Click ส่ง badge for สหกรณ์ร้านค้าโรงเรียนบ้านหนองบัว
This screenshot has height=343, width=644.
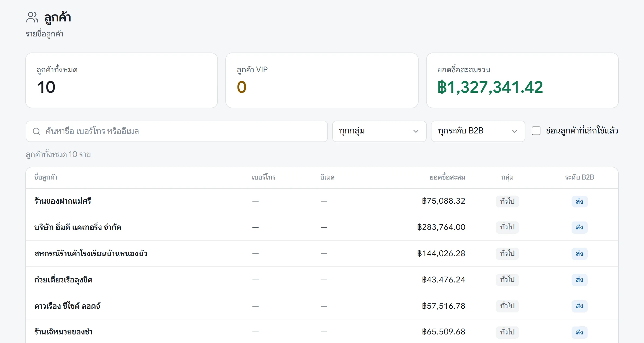580,253
